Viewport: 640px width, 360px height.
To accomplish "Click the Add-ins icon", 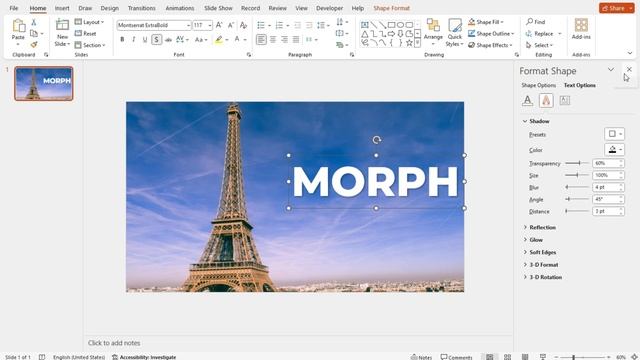I will (x=581, y=25).
